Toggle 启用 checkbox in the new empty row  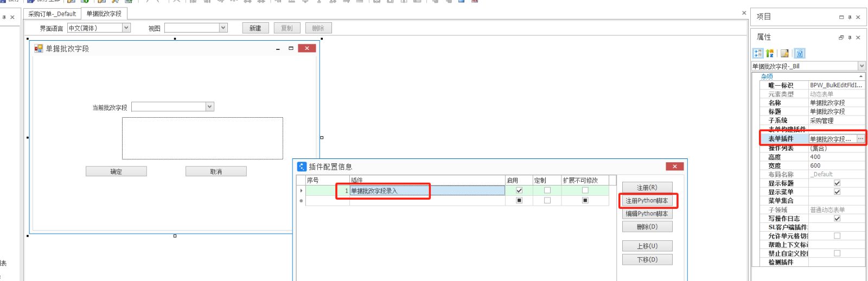[x=519, y=201]
